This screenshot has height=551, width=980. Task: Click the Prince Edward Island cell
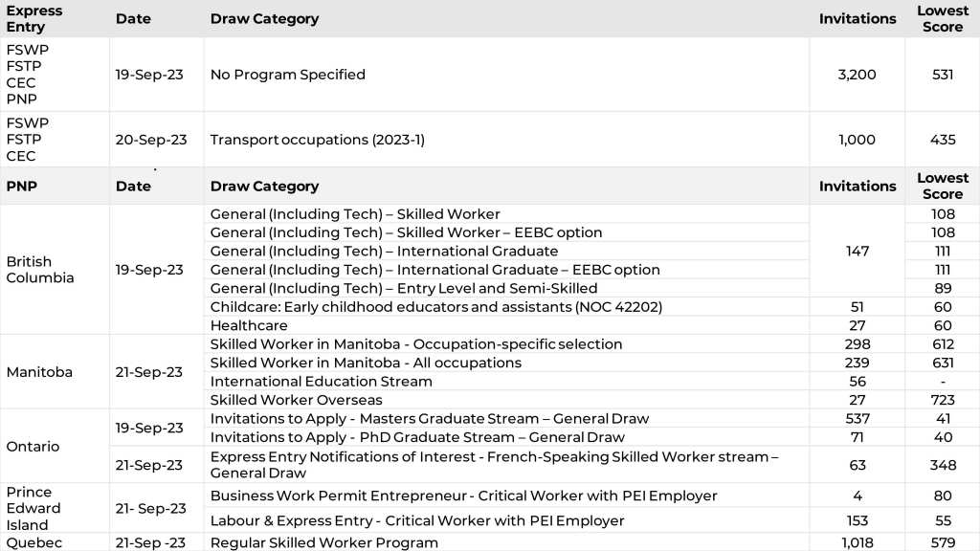[x=33, y=508]
